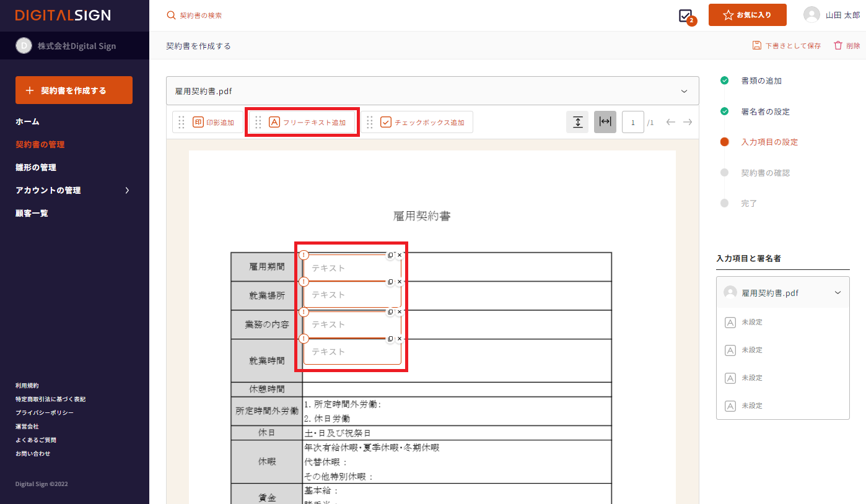The height and width of the screenshot is (504, 866).
Task: Click the warning icon on 業務の内容 text field
Action: click(x=304, y=311)
